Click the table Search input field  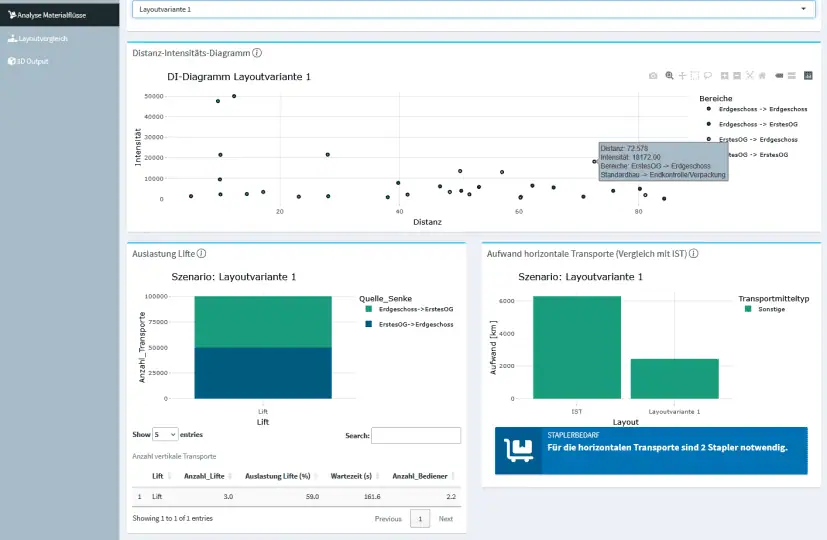tap(416, 435)
